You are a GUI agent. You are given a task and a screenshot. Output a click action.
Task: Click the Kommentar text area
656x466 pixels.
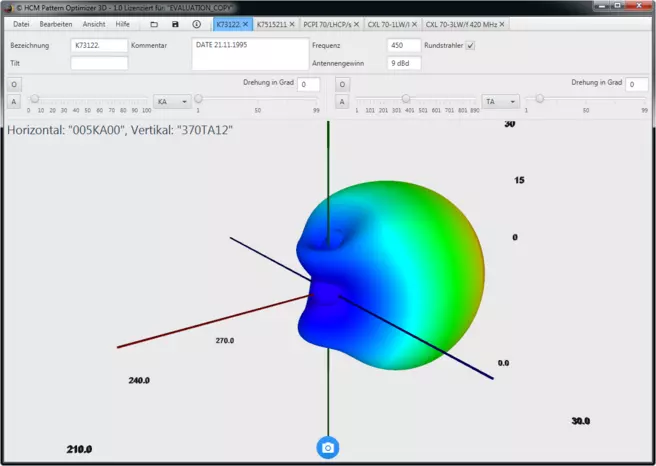tap(250, 54)
